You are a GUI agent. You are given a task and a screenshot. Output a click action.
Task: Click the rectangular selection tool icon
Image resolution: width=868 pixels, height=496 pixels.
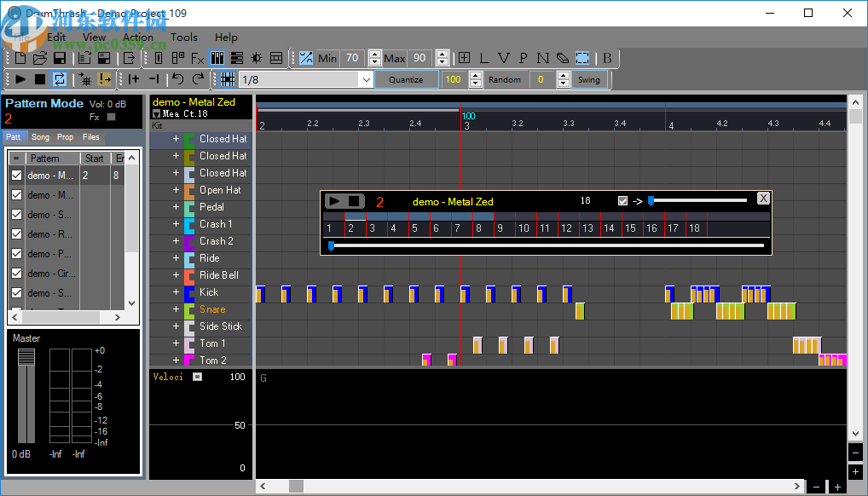point(582,58)
